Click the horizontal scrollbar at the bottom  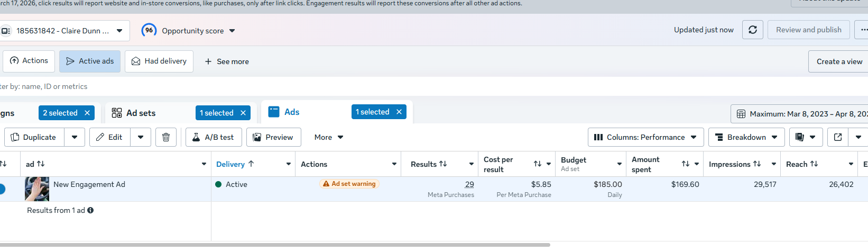275,245
